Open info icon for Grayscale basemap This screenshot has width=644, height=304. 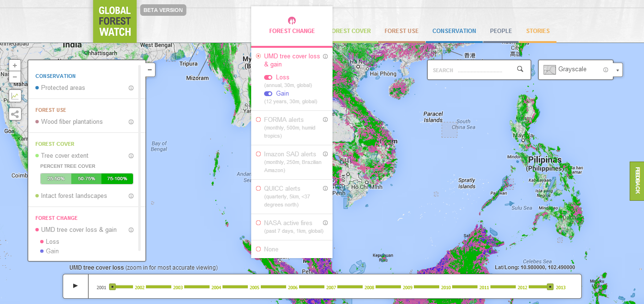[606, 70]
